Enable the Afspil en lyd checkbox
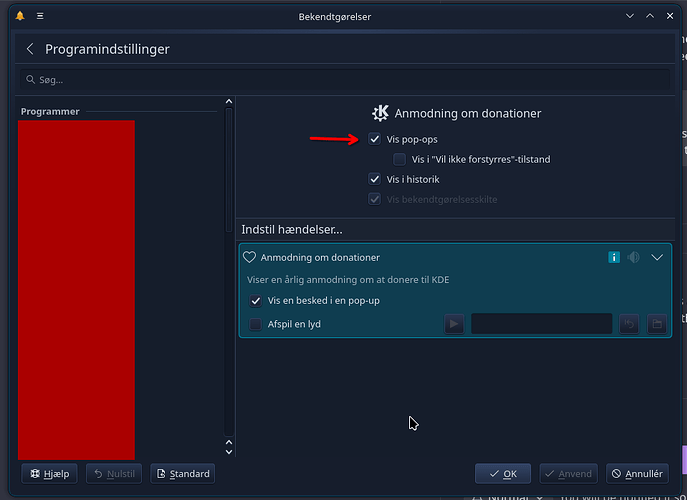 (x=256, y=324)
